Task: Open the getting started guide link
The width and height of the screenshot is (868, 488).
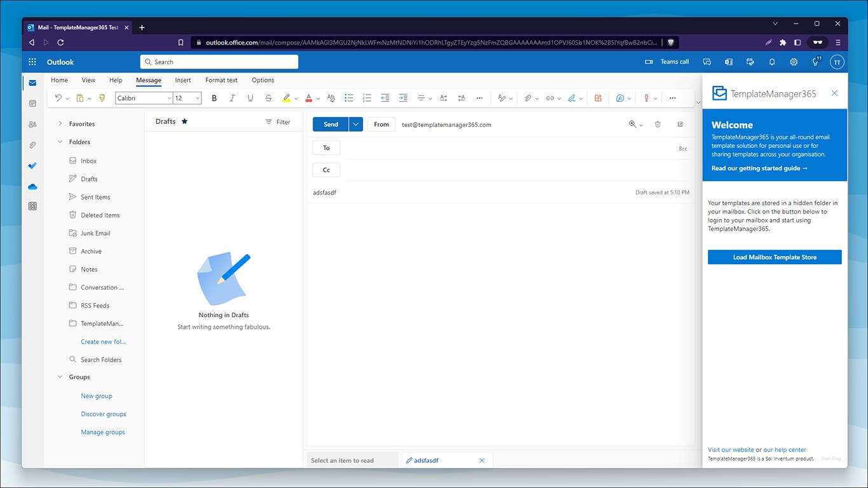Action: click(x=759, y=168)
